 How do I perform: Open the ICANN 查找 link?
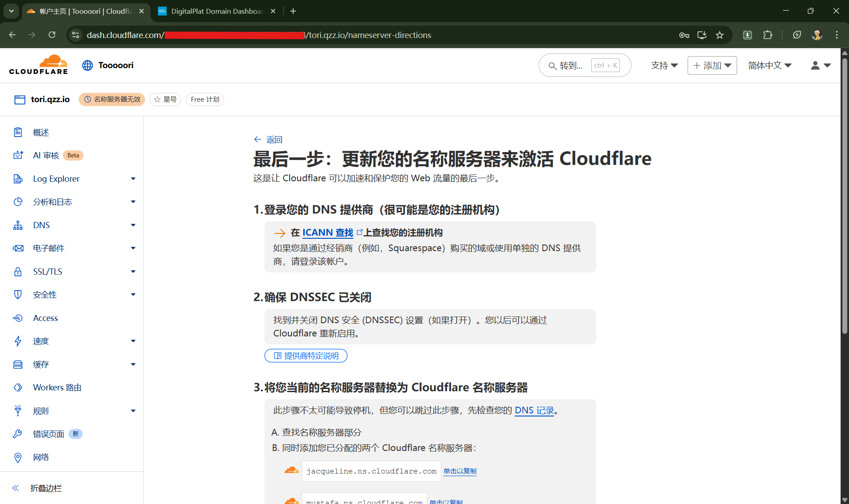pos(328,233)
